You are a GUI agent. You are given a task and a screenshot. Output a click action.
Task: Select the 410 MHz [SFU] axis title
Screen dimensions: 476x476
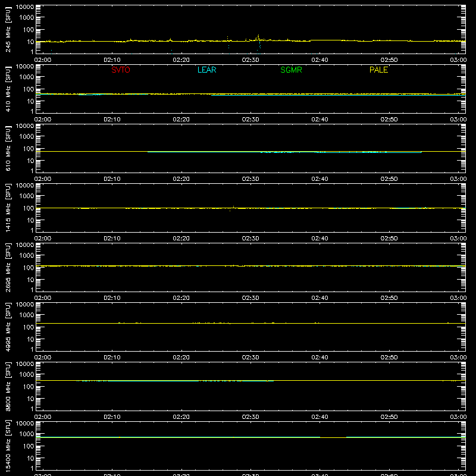8,89
